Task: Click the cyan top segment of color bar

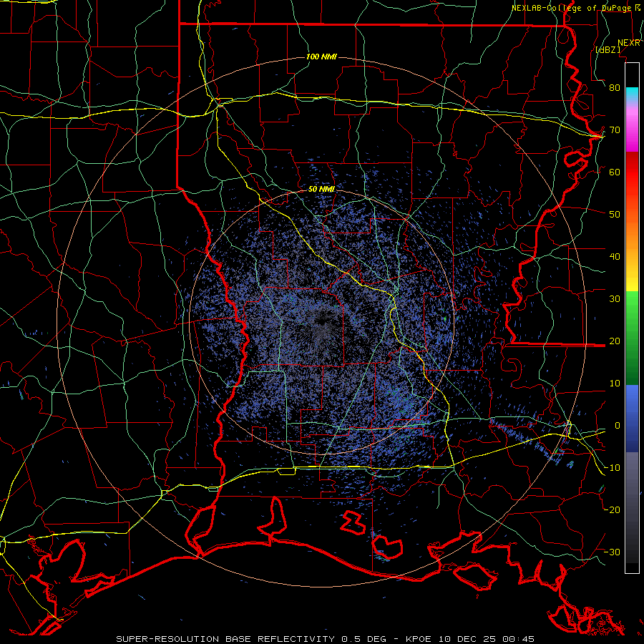Action: point(632,94)
